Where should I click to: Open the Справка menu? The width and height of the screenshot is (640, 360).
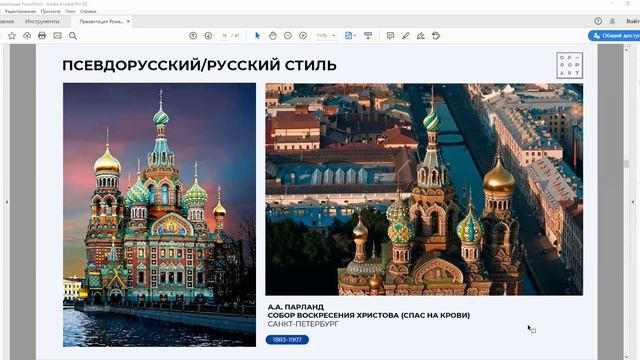(x=88, y=11)
